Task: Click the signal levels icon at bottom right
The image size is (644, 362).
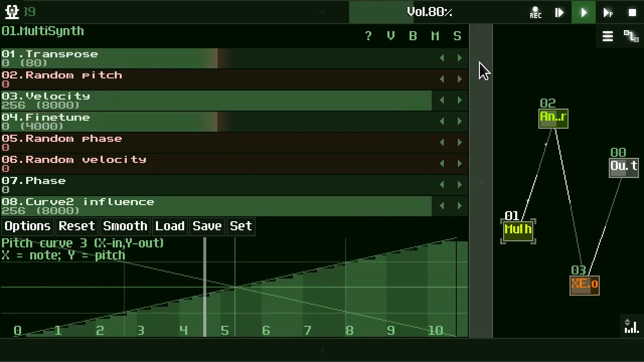Action: coord(631,327)
